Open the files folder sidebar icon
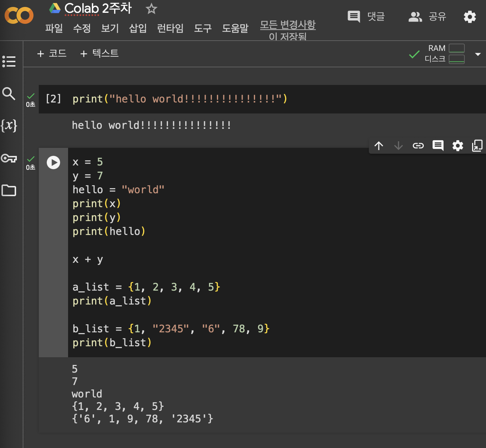The width and height of the screenshot is (486, 448). point(9,190)
